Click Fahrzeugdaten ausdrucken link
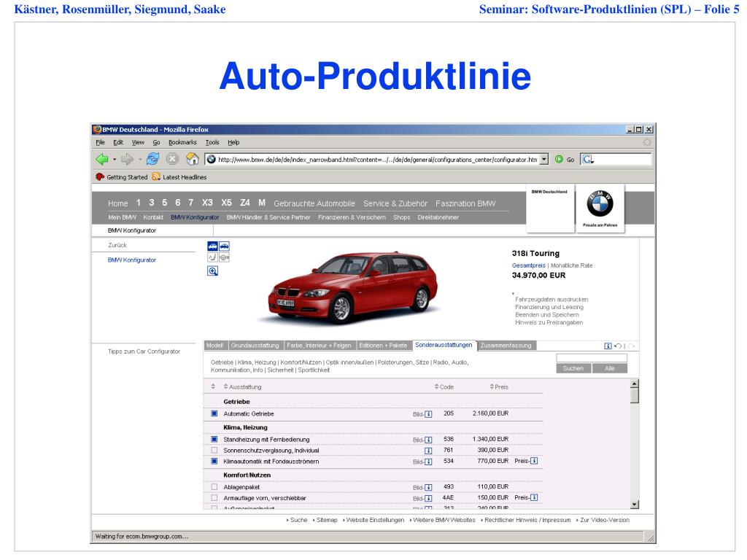This screenshot has height=560, width=747. 551,300
